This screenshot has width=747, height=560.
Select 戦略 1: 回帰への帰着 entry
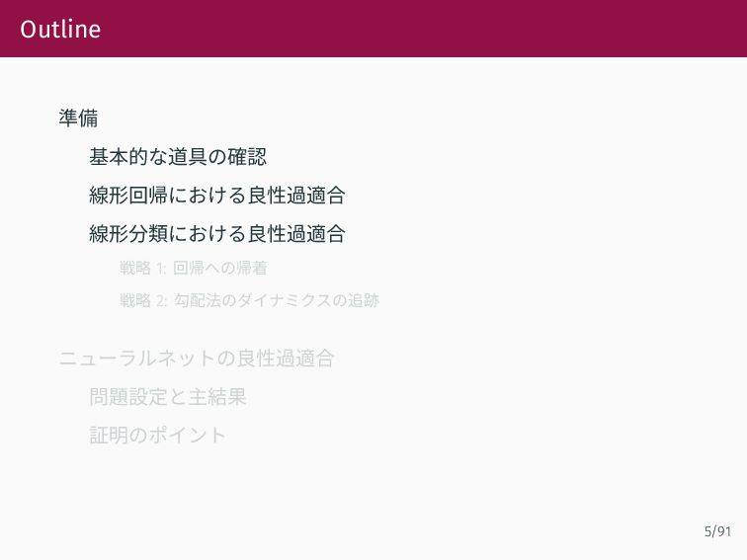[194, 268]
